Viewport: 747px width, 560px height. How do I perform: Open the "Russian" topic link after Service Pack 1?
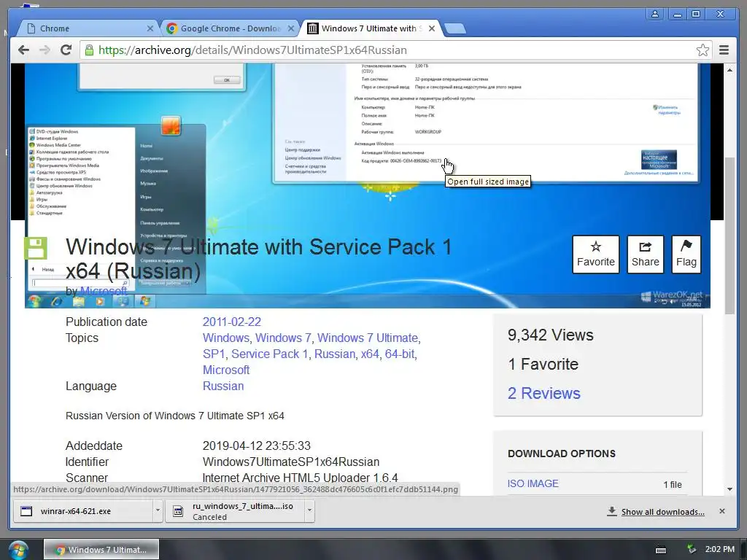(x=334, y=354)
